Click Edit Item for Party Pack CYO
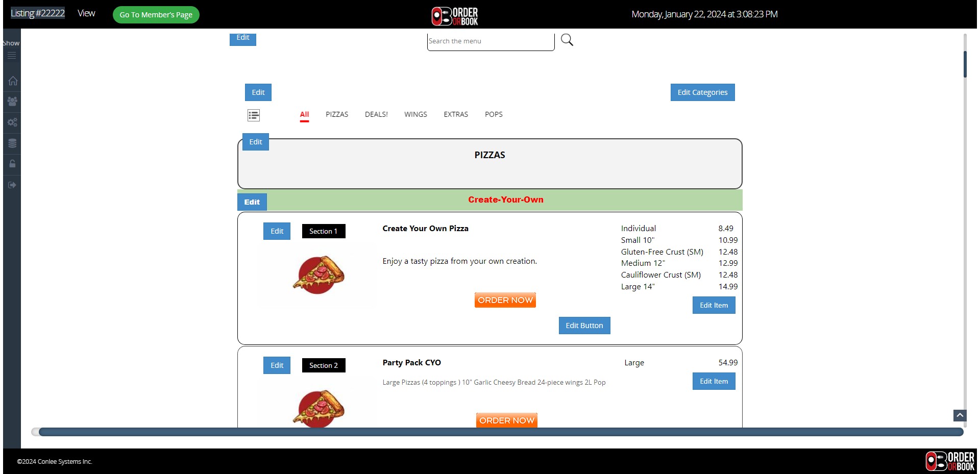This screenshot has width=980, height=474. coord(714,381)
